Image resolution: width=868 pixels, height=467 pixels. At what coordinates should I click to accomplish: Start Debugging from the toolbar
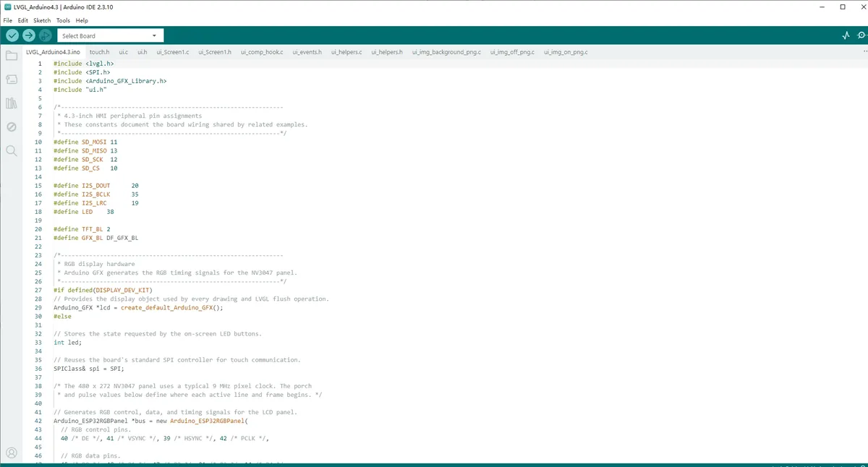coord(46,35)
